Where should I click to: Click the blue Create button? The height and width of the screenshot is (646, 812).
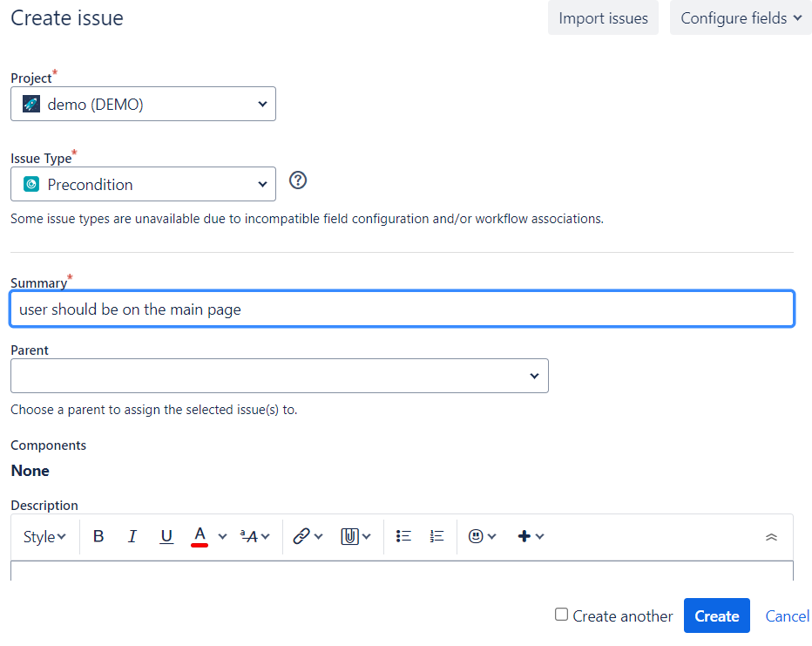(x=716, y=615)
